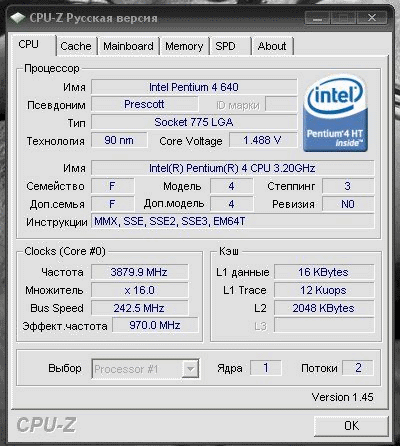This screenshot has width=400, height=446.
Task: Click the Bus Speed 242.5 MHz field
Action: pyautogui.click(x=139, y=308)
